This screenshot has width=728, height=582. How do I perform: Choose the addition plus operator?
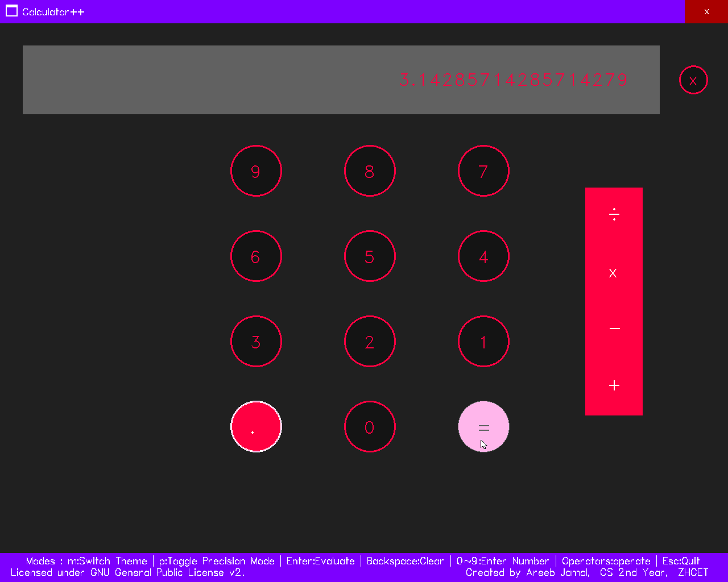click(x=614, y=385)
